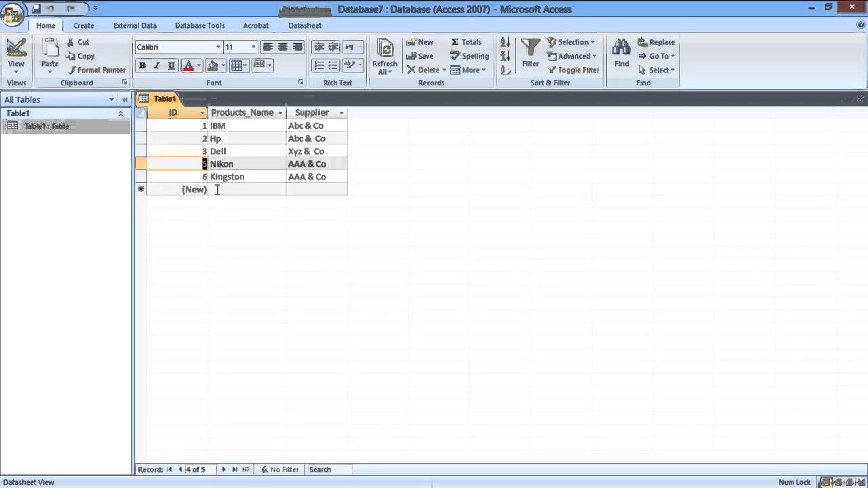868x488 pixels.
Task: Activate the Format Painter
Action: click(96, 70)
